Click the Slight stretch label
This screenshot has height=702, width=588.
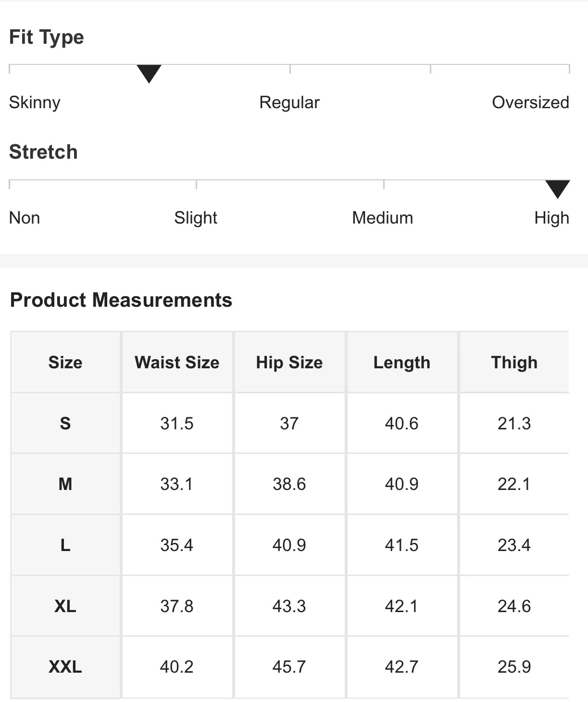196,218
